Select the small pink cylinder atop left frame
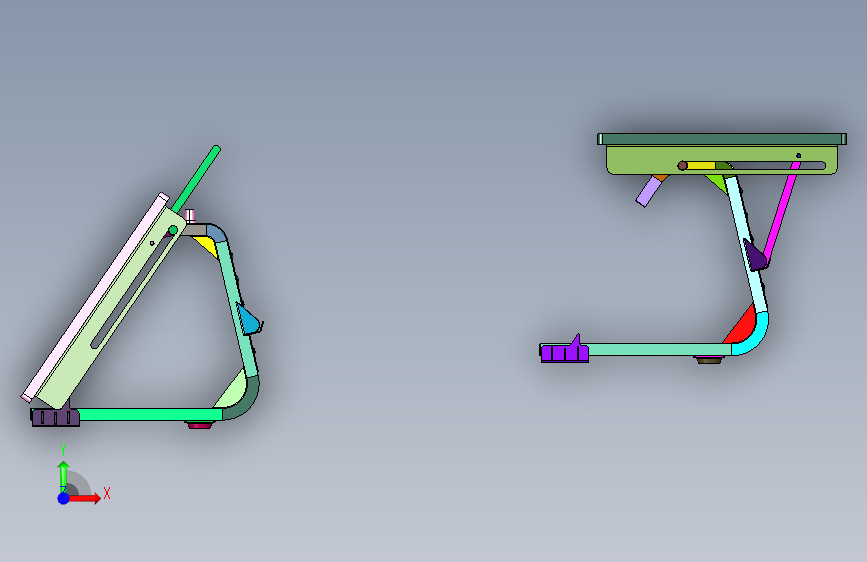Viewport: 867px width, 562px height. pos(190,216)
